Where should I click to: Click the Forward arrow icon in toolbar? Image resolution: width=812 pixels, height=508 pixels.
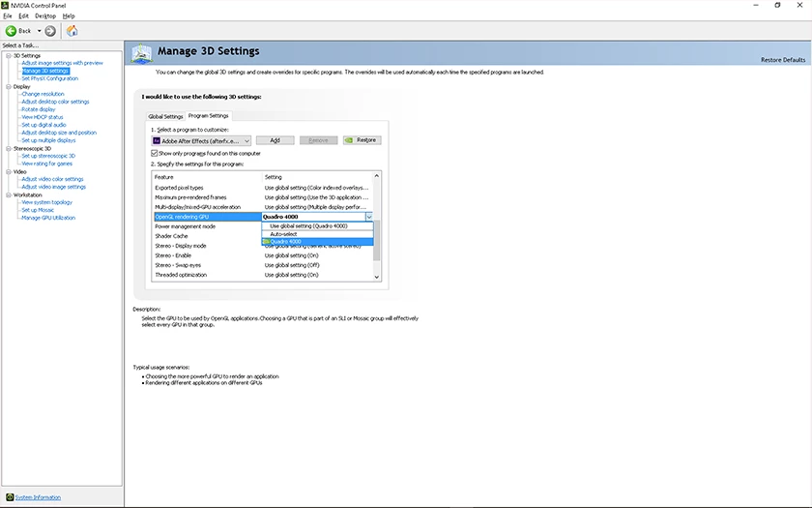(50, 31)
